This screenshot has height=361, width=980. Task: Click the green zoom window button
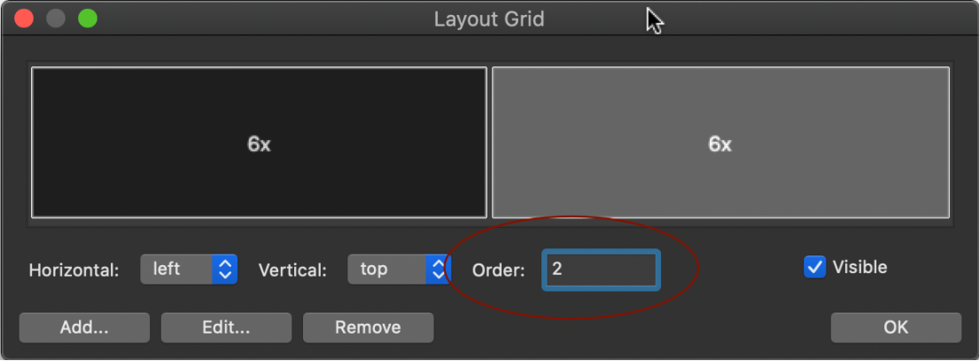tap(88, 18)
